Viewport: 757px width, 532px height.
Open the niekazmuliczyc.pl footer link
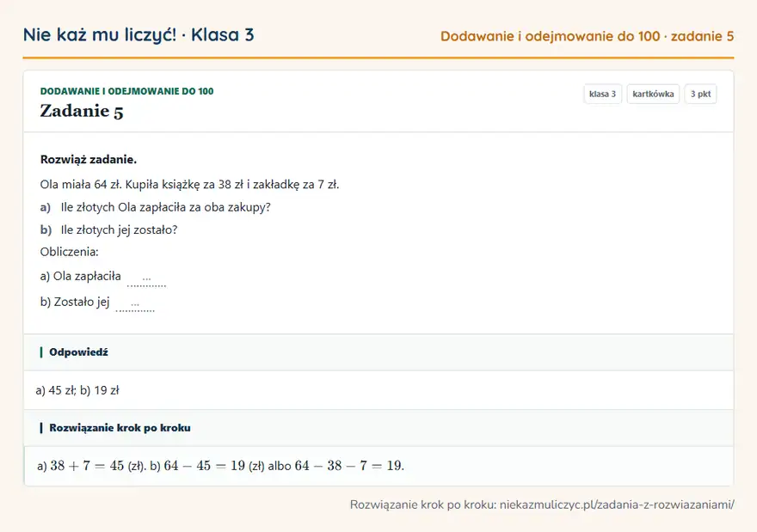click(x=617, y=504)
